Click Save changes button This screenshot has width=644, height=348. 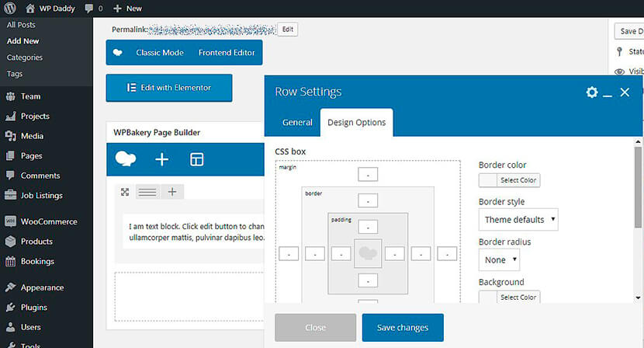tap(403, 328)
